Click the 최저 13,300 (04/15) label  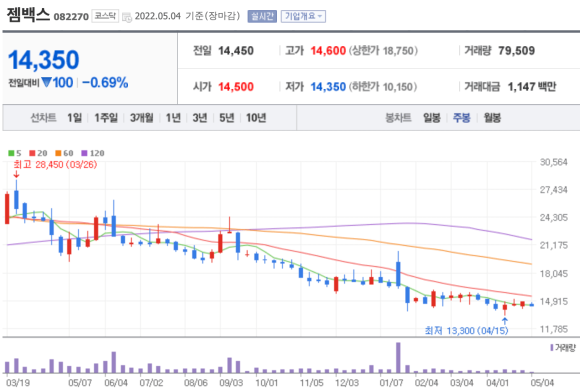point(466,330)
